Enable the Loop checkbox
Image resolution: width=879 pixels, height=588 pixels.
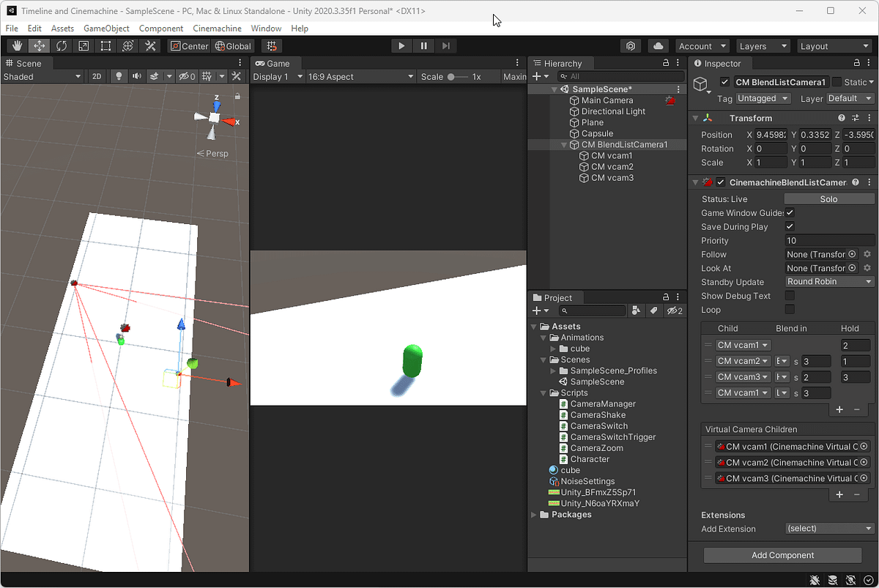click(x=790, y=309)
